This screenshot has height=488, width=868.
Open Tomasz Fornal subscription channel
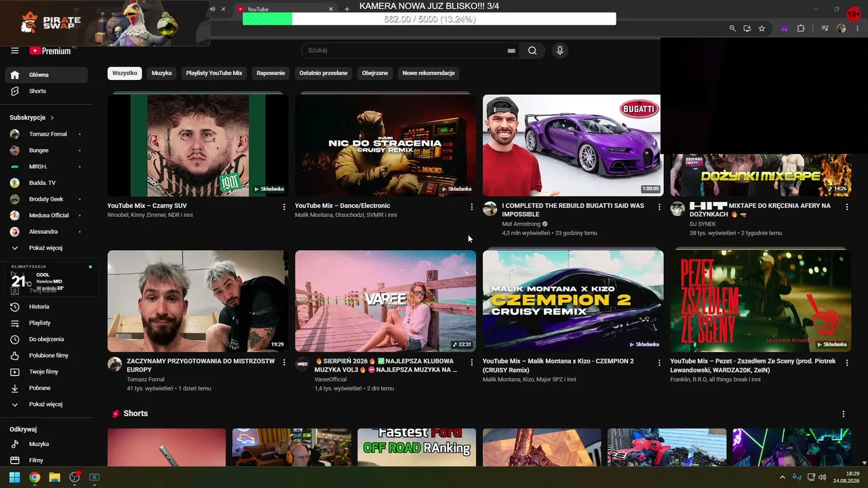pyautogui.click(x=46, y=134)
